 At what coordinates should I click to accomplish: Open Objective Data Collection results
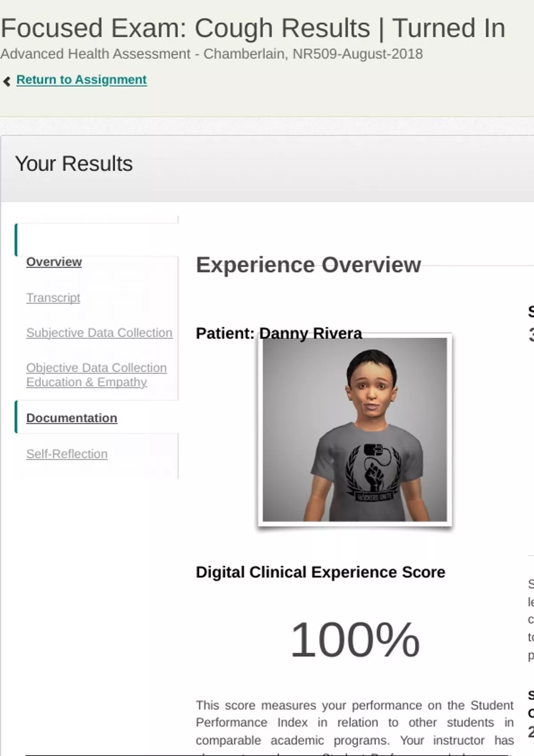(96, 368)
